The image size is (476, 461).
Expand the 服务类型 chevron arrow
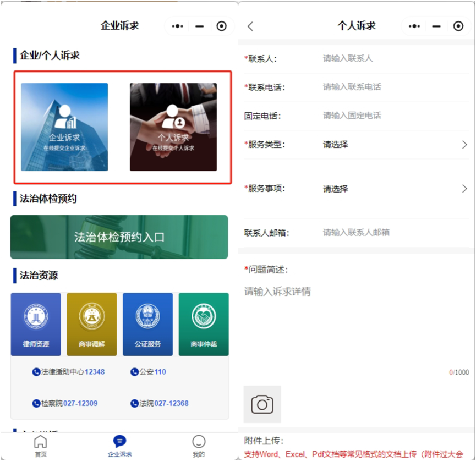click(x=464, y=145)
